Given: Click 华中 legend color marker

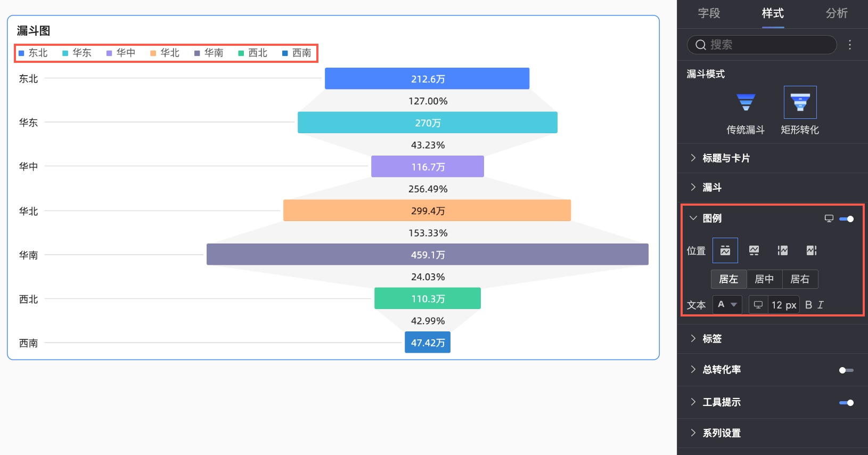Looking at the screenshot, I should coord(109,53).
